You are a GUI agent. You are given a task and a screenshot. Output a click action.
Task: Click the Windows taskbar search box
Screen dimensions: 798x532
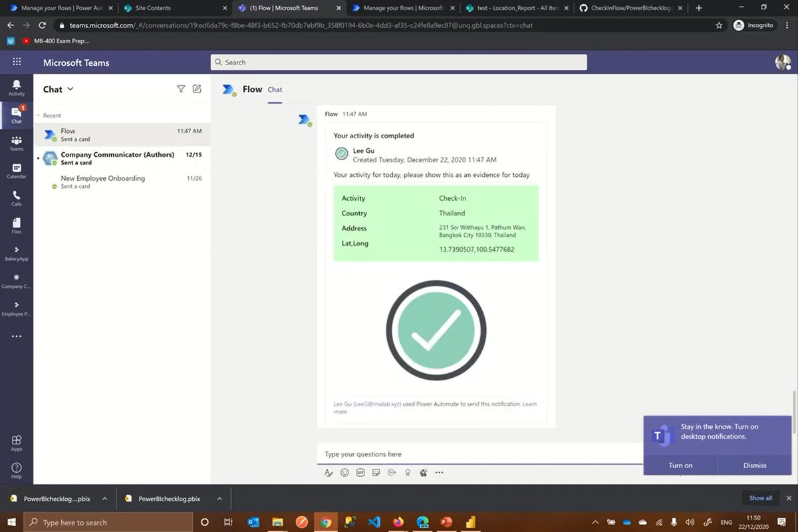pos(108,522)
